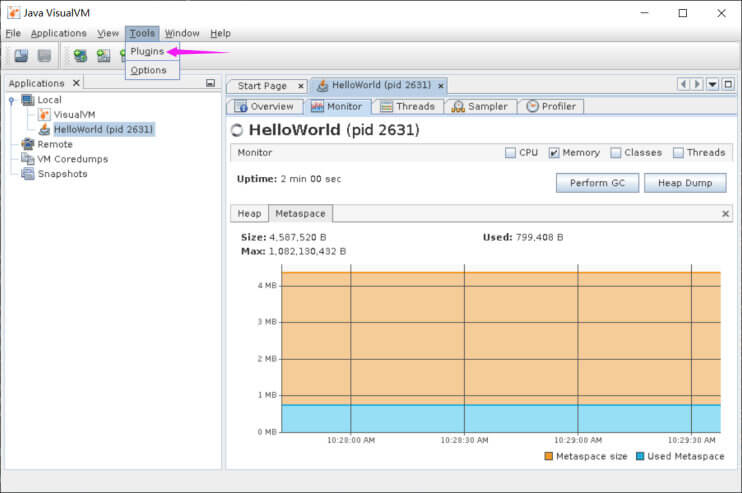Switch to the Heap graph tab
The height and width of the screenshot is (493, 742).
[249, 214]
